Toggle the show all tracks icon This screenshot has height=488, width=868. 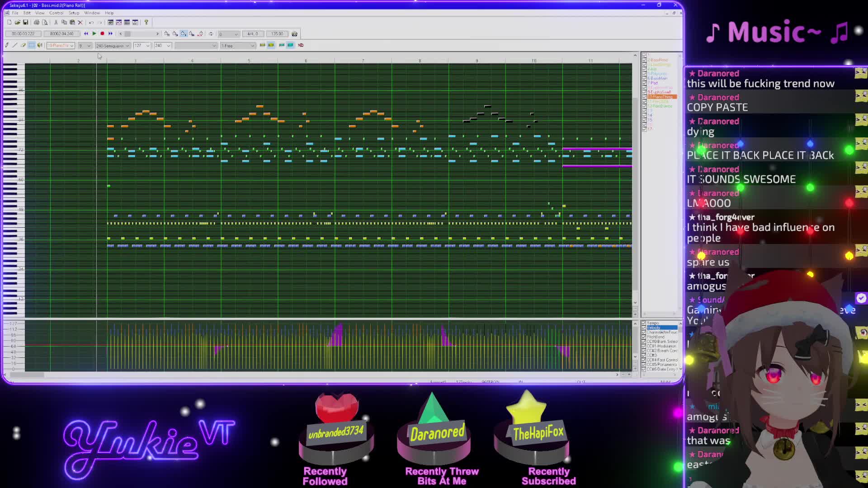[271, 45]
